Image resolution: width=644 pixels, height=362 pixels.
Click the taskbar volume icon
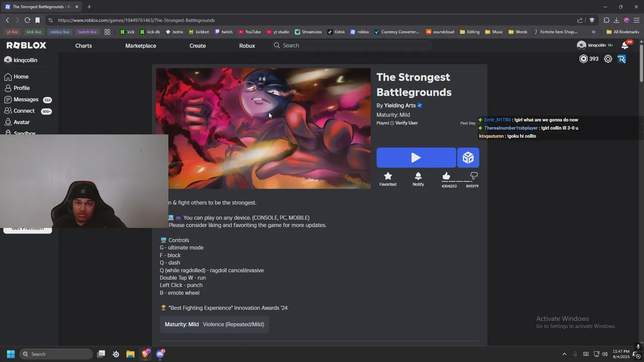[604, 354]
